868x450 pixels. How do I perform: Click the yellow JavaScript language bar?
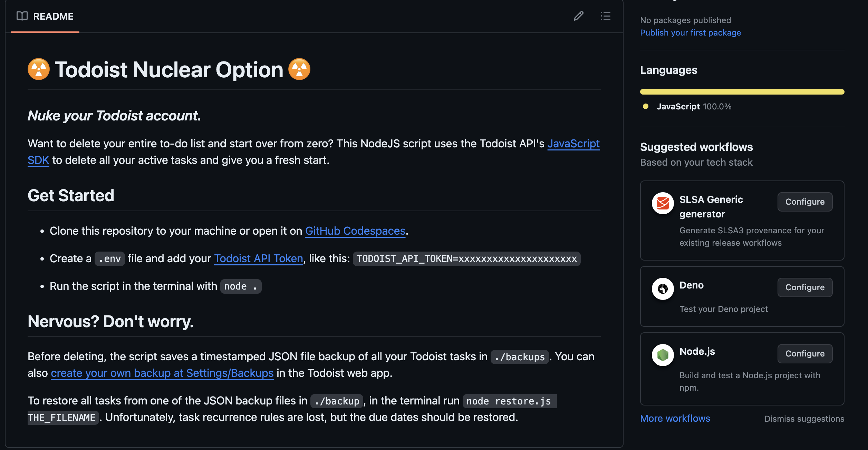742,91
